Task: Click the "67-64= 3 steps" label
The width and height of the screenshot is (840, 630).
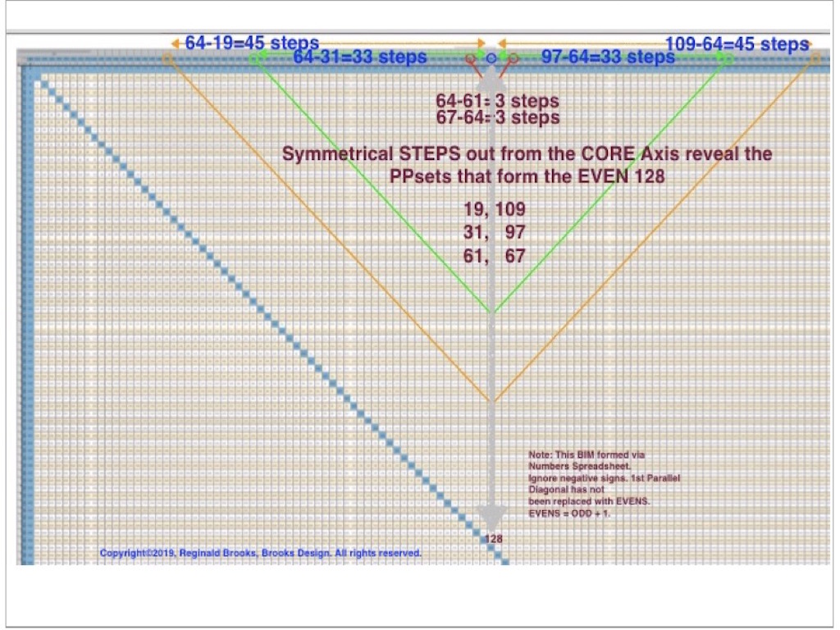Action: 498,117
